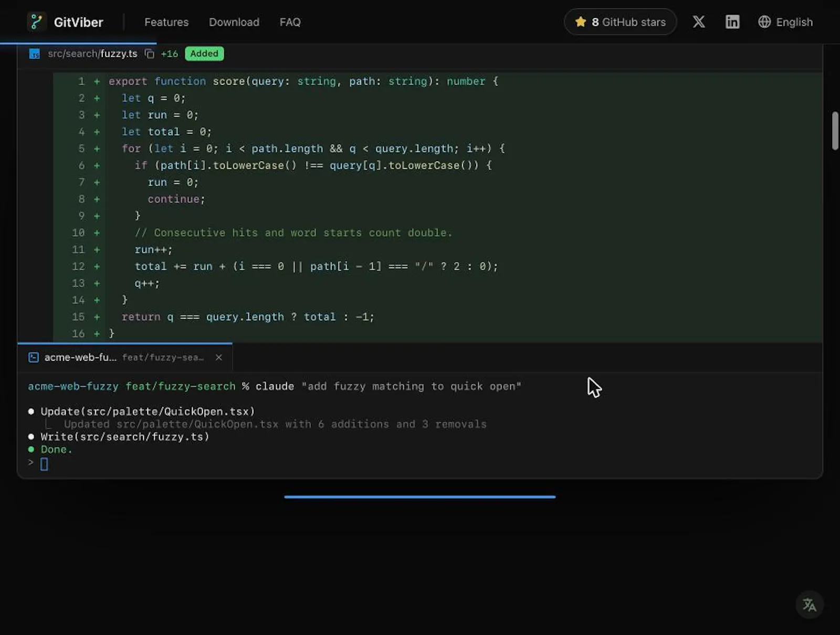Click the star icon in GitHub stars

pyautogui.click(x=581, y=22)
